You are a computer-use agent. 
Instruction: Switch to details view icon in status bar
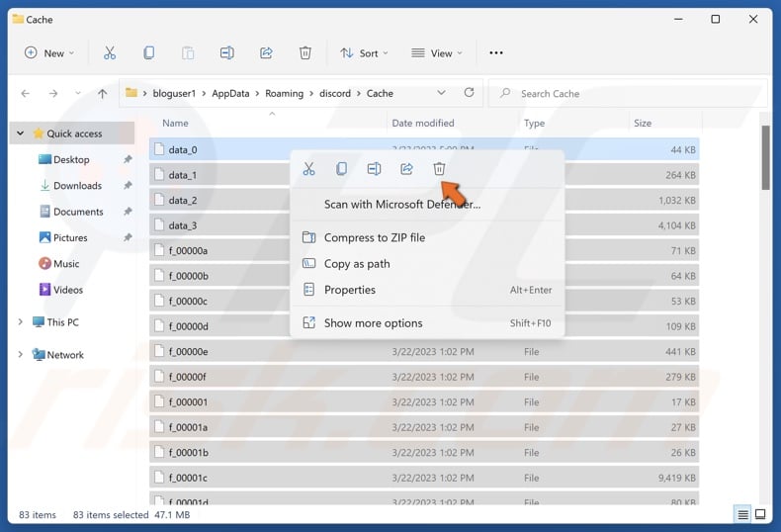pos(742,514)
